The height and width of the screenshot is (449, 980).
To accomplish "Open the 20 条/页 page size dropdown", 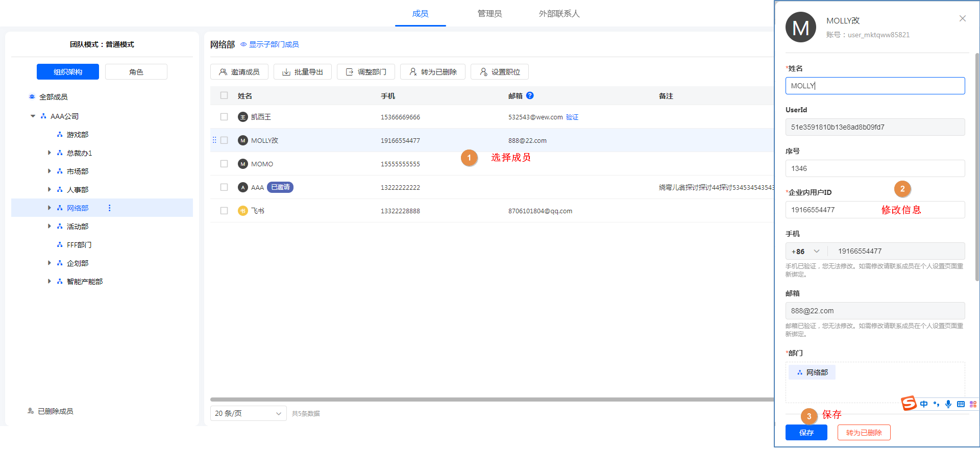I will (248, 413).
